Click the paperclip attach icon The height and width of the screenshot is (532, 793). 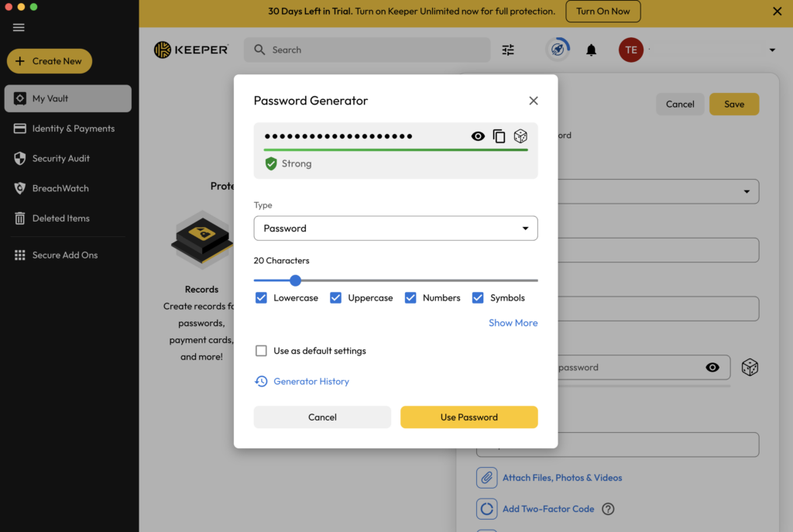pyautogui.click(x=486, y=478)
